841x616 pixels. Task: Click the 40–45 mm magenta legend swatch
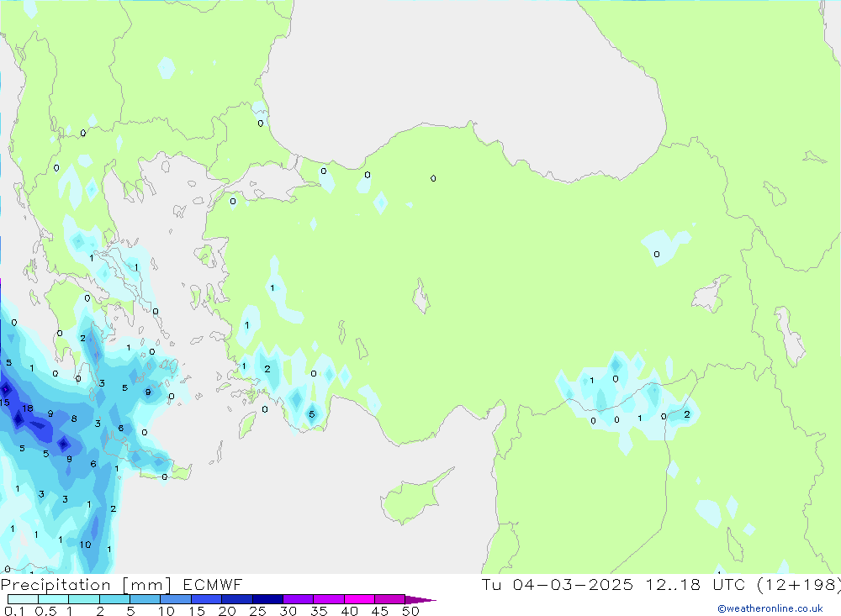(x=359, y=599)
